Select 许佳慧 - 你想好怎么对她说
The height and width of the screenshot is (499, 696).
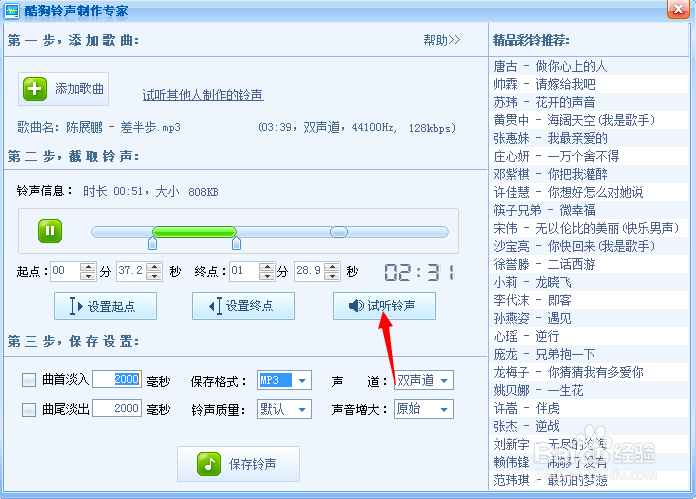click(x=588, y=192)
